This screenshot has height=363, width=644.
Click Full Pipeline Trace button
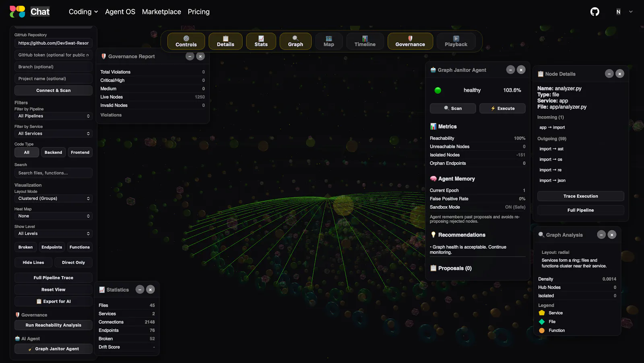[x=54, y=278]
